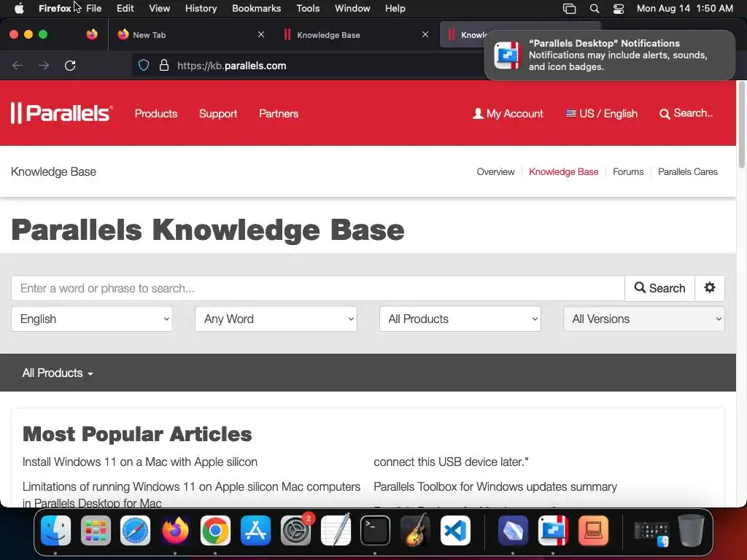The width and height of the screenshot is (747, 560).
Task: Open the Support navigation menu
Action: (218, 113)
